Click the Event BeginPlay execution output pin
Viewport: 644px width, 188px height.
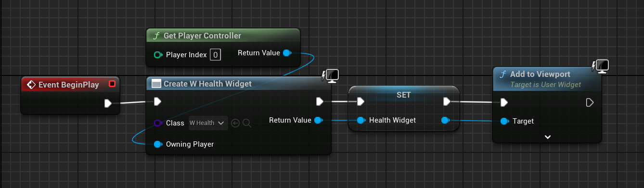coord(108,103)
